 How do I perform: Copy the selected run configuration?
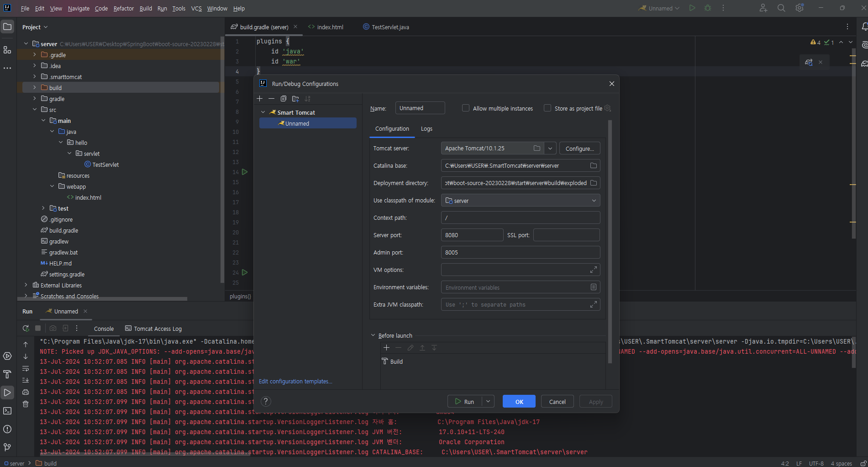pos(284,99)
